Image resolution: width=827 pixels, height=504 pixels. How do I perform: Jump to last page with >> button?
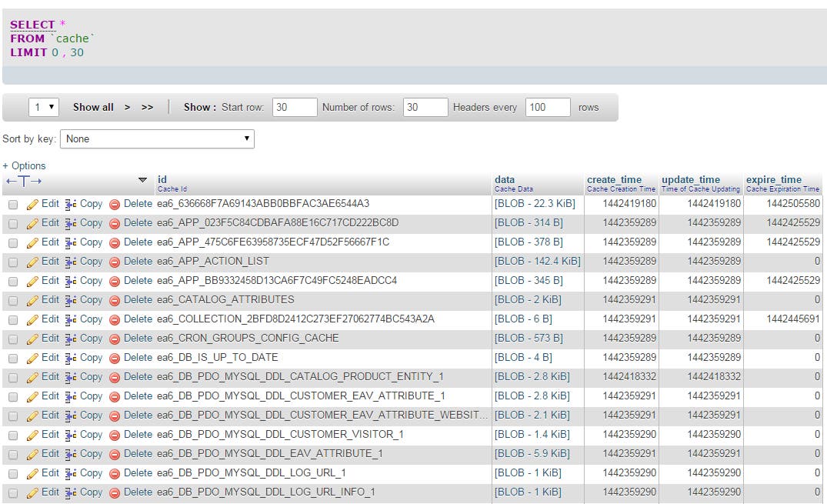147,107
